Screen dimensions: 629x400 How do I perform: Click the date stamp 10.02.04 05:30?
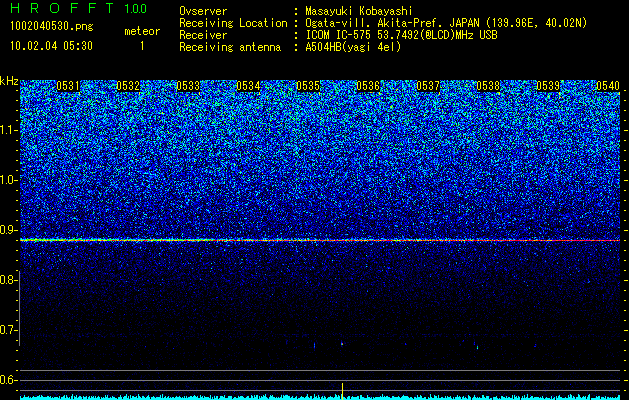[x=51, y=46]
